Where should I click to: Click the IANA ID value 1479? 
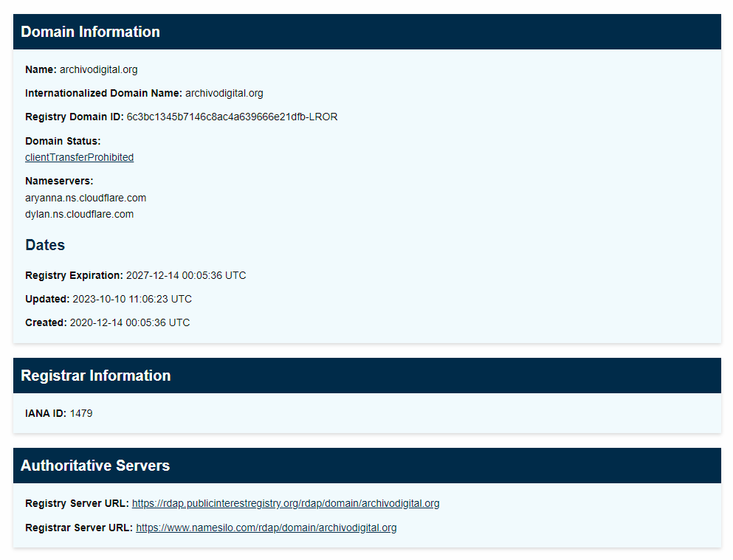click(x=81, y=413)
